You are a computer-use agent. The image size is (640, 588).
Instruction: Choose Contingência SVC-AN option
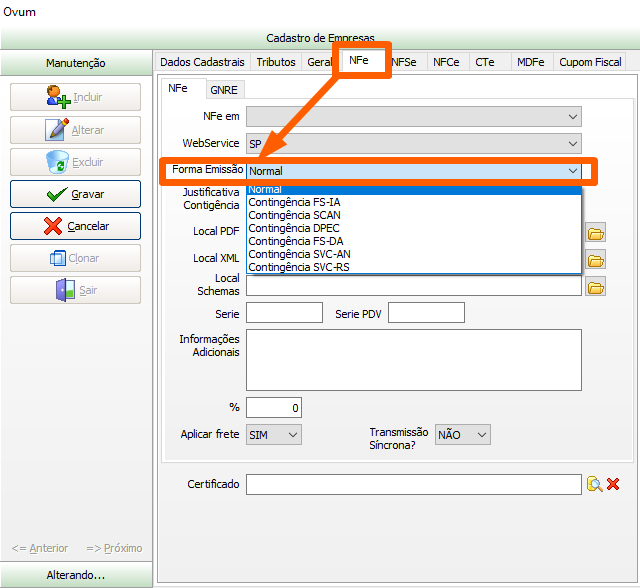(299, 254)
